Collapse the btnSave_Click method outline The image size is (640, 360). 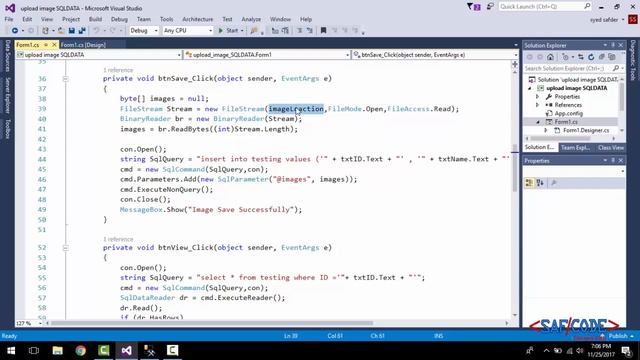65,78
